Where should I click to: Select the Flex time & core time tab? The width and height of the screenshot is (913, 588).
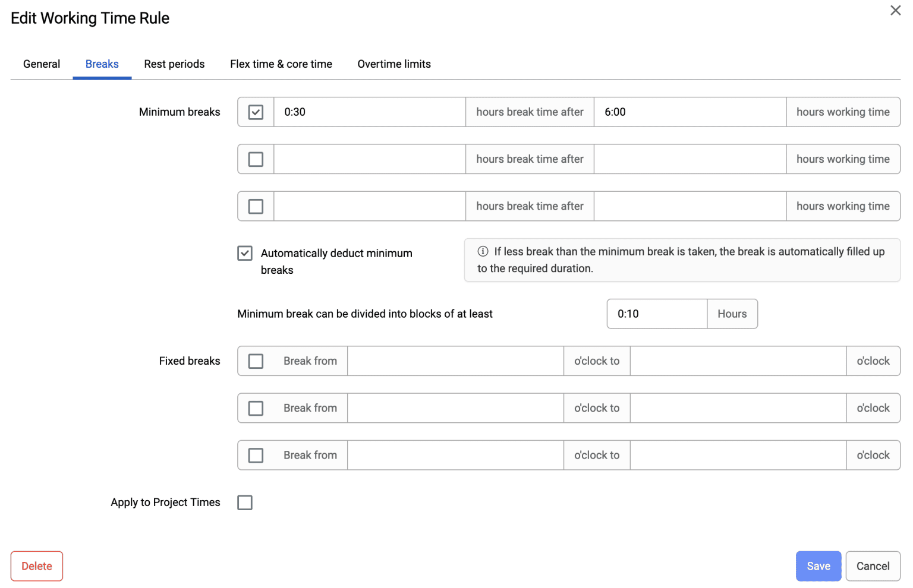[281, 64]
